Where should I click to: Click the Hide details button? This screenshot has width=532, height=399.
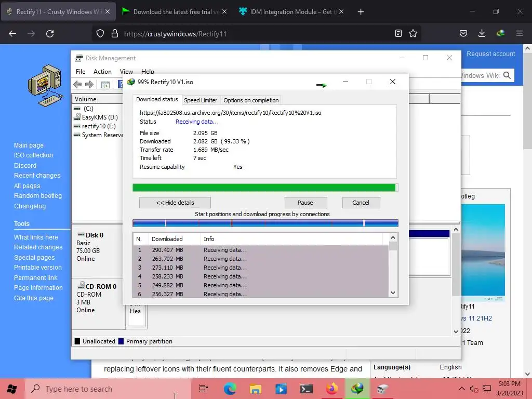pos(175,203)
